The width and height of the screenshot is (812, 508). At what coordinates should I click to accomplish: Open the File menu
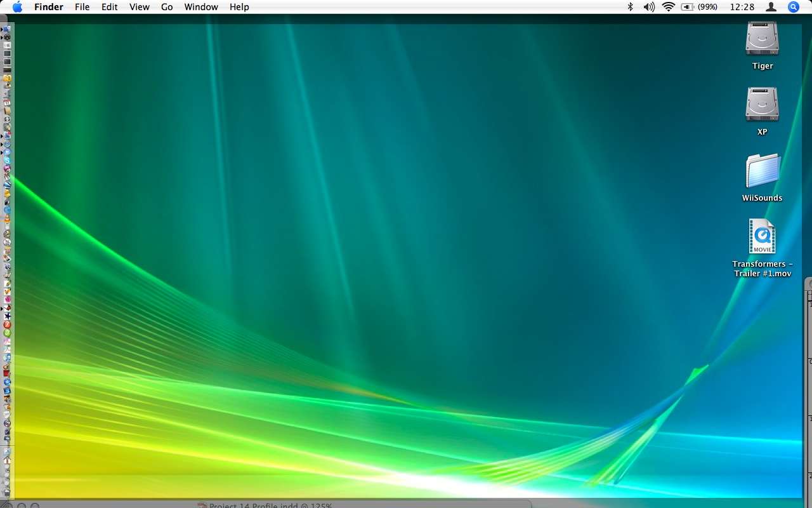[x=82, y=7]
